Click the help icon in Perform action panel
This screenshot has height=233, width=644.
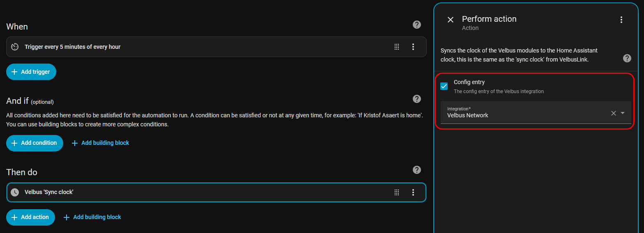tap(627, 58)
